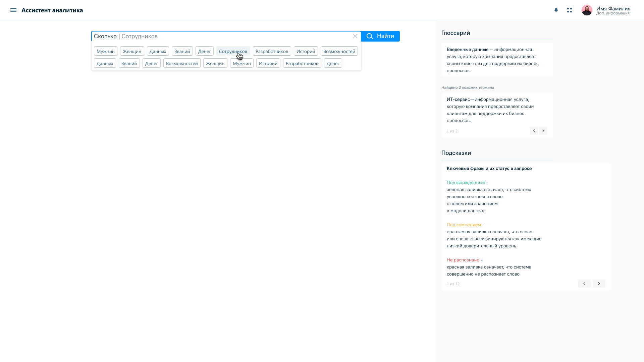The height and width of the screenshot is (362, 644).
Task: Select Женщин chip in second row
Action: 215,63
